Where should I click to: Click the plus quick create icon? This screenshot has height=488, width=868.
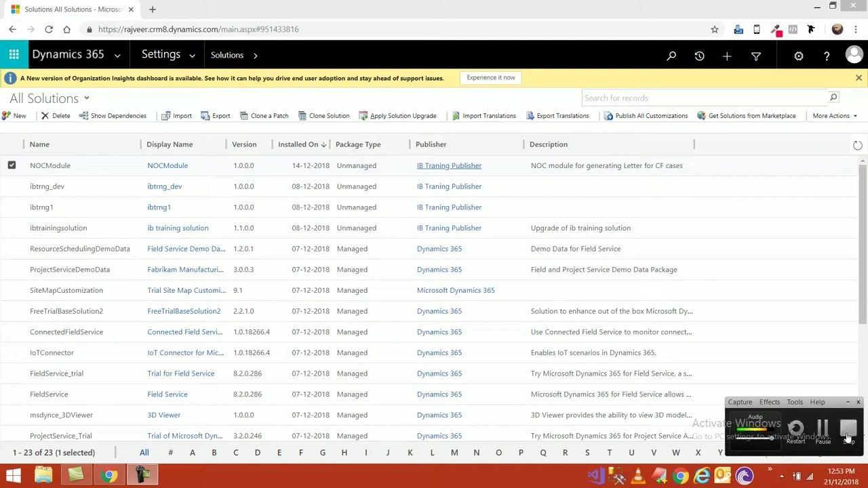click(727, 56)
